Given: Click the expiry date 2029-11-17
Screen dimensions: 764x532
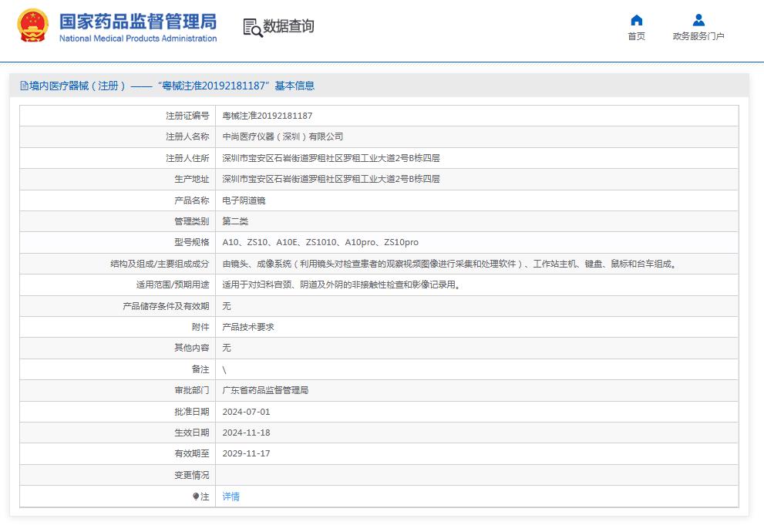Looking at the screenshot, I should [x=246, y=453].
